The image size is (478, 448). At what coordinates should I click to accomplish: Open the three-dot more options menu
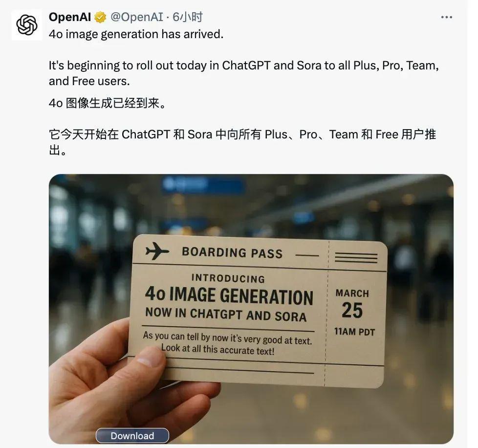pos(446,18)
